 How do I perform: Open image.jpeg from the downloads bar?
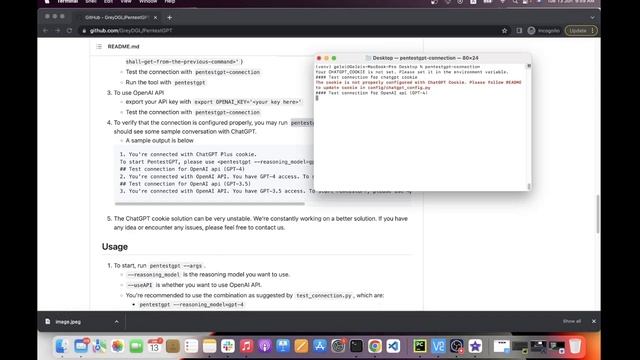point(68,322)
